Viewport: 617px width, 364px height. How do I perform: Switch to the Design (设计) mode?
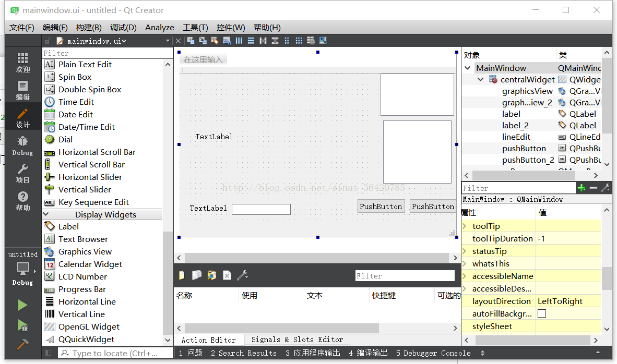click(23, 118)
